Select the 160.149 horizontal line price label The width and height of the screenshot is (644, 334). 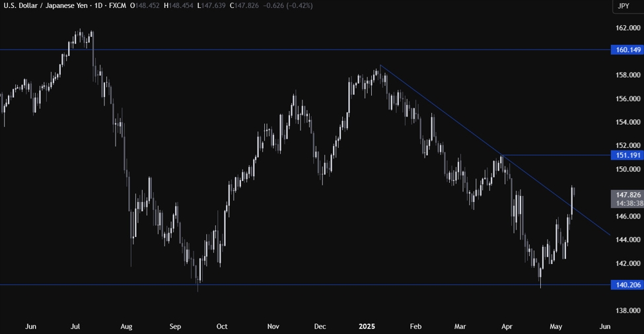[x=627, y=50]
